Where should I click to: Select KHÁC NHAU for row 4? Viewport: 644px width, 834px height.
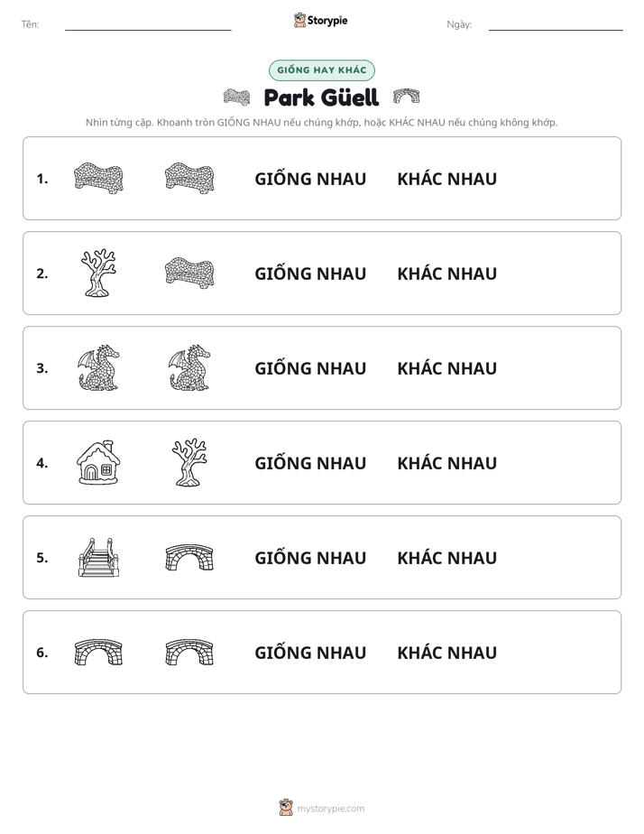[x=446, y=463]
